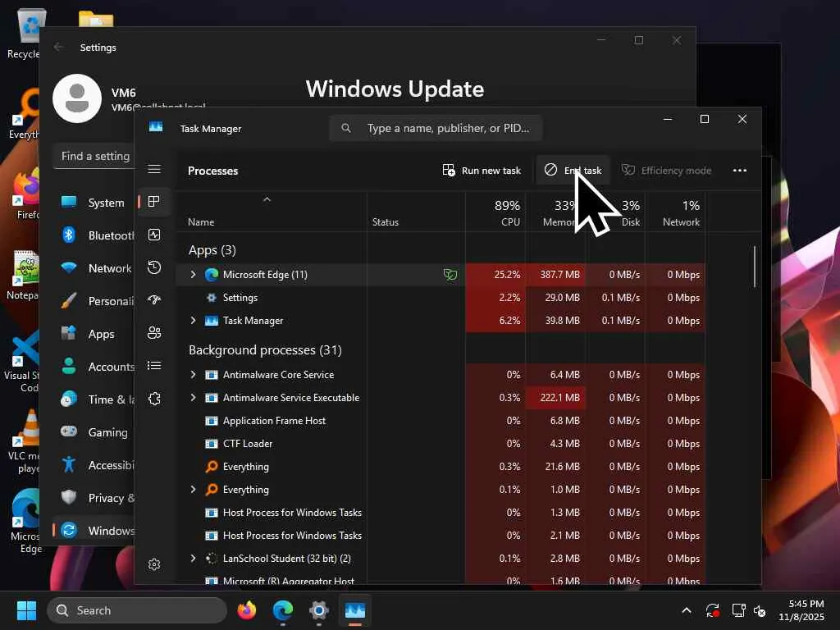
Task: Open Task Manager settings gear icon
Action: point(154,564)
